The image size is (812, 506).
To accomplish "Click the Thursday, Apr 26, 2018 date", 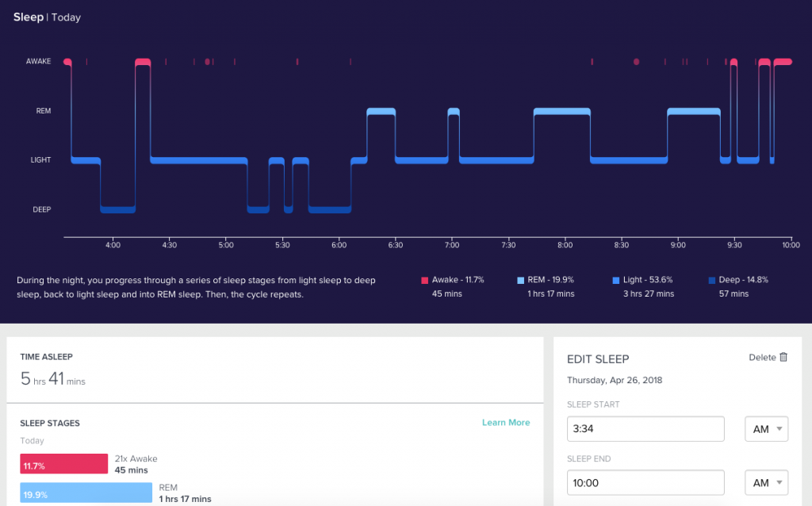I will click(x=615, y=380).
